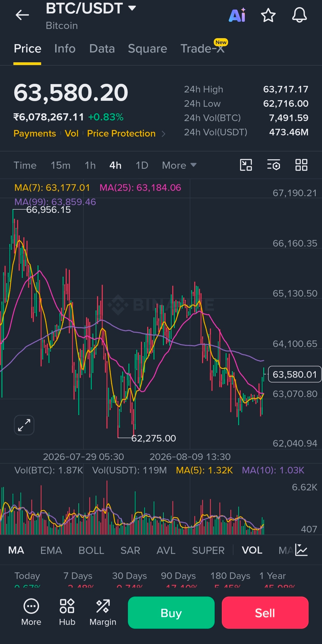322x644 pixels.
Task: Select the 1D interval
Action: [x=142, y=165]
